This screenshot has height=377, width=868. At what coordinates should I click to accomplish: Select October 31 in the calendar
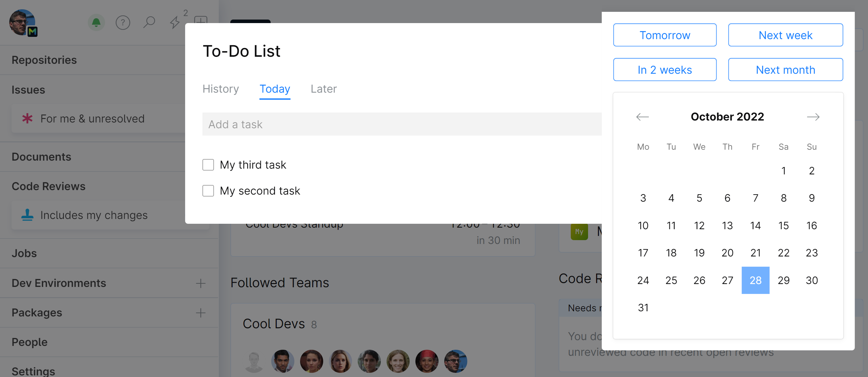643,307
